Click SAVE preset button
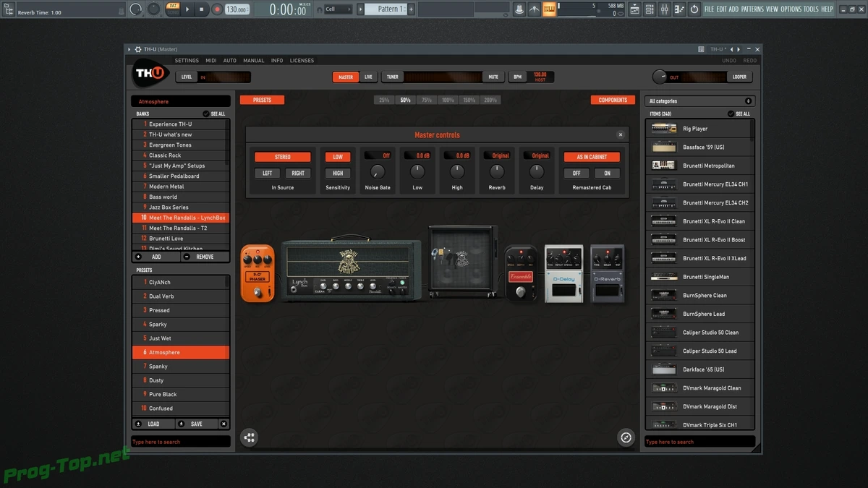 coord(196,424)
